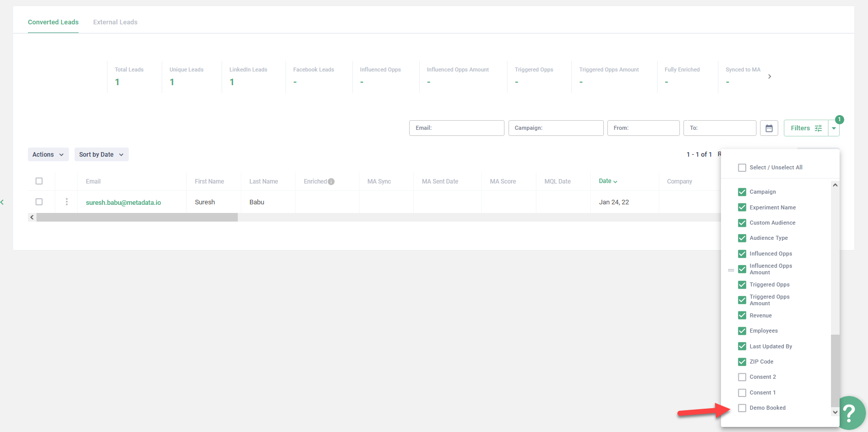Screen dimensions: 868x432
Task: Click the Email filter input field
Action: [456, 128]
